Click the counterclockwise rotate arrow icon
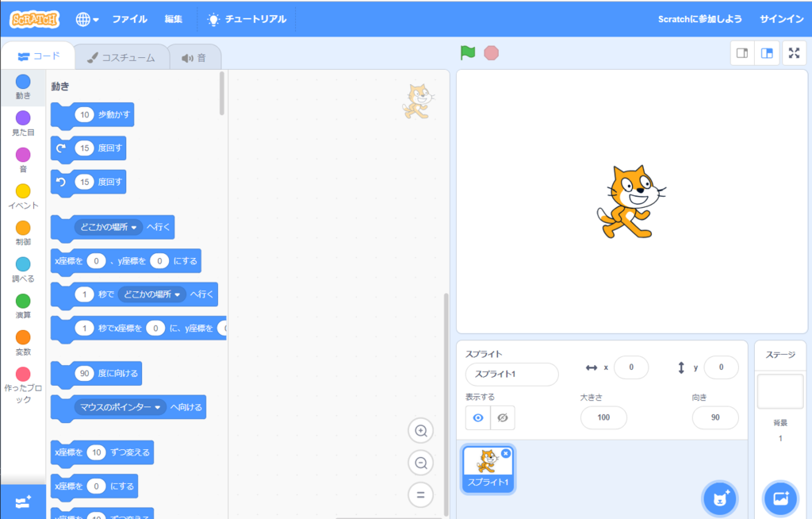 [61, 182]
